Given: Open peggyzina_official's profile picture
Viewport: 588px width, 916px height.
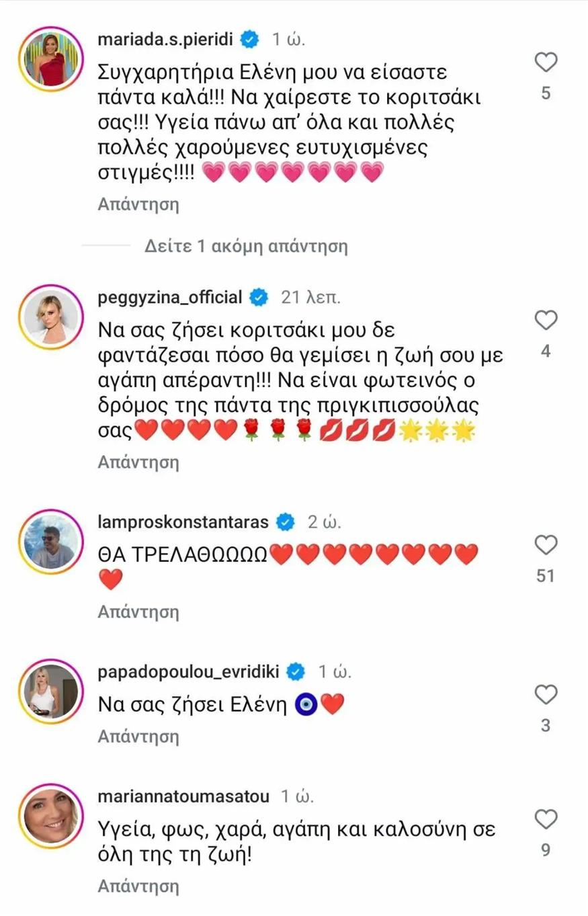Looking at the screenshot, I should point(51,316).
